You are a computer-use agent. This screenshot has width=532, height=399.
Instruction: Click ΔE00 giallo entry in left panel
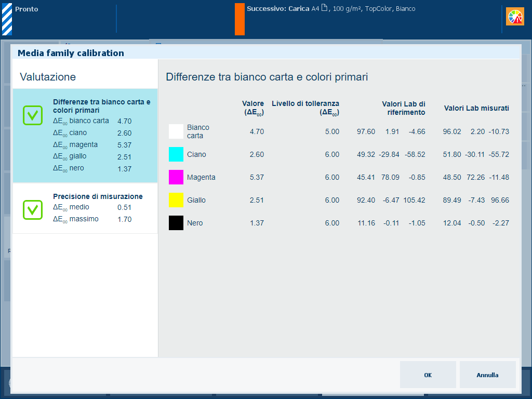click(92, 156)
